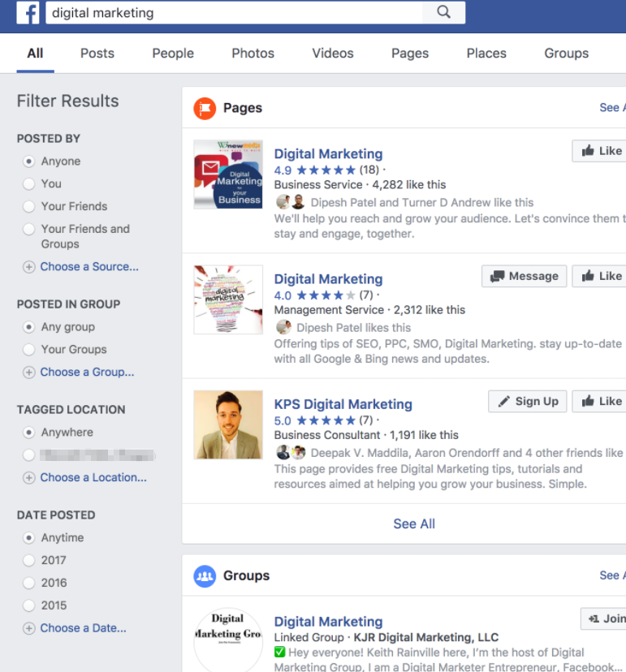Select the Anyone radio button
Screen dimensions: 626x672
coord(28,162)
